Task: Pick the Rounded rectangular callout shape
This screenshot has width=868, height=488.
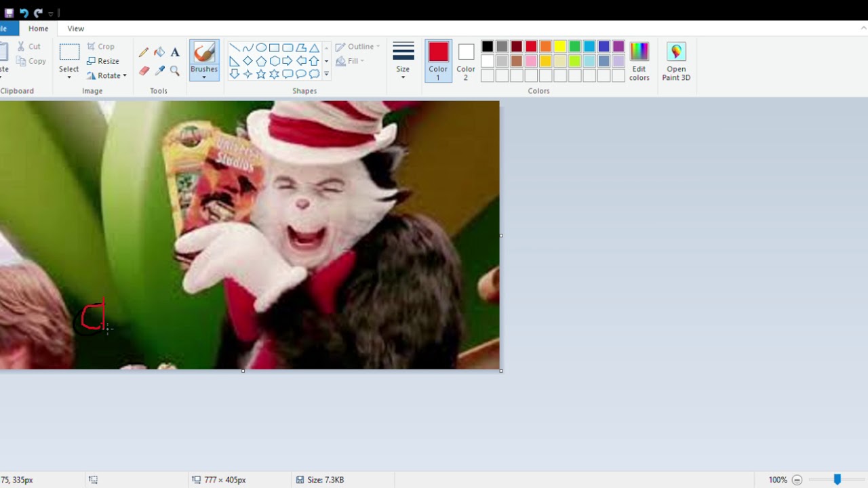Action: [288, 74]
